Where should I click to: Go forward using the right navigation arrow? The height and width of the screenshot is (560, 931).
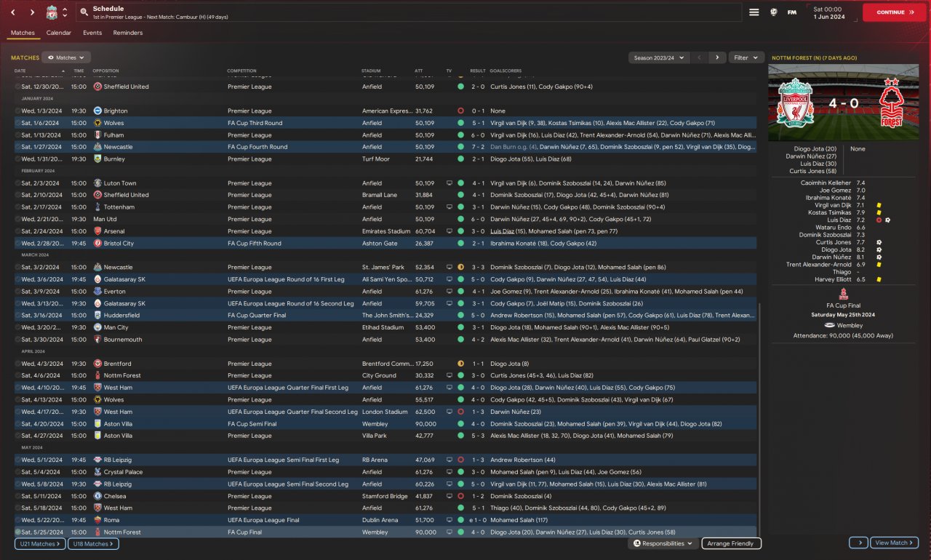[32, 12]
